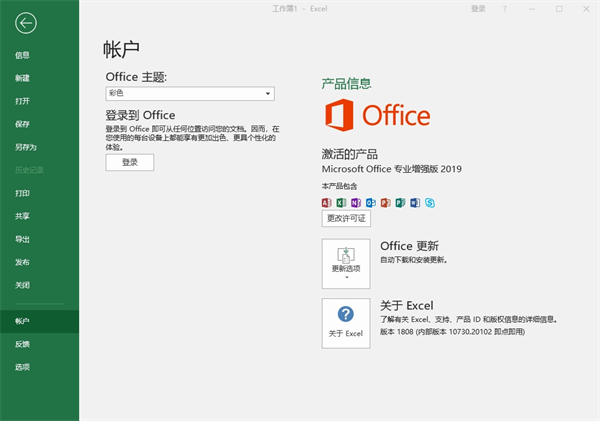
Task: Open the 共享 page
Action: [x=22, y=216]
